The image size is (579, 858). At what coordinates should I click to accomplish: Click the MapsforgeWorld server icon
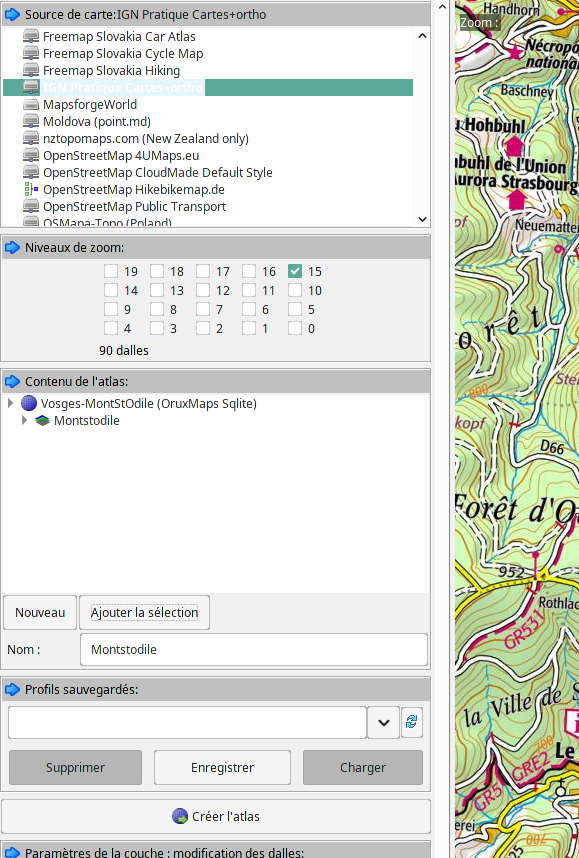[31, 105]
